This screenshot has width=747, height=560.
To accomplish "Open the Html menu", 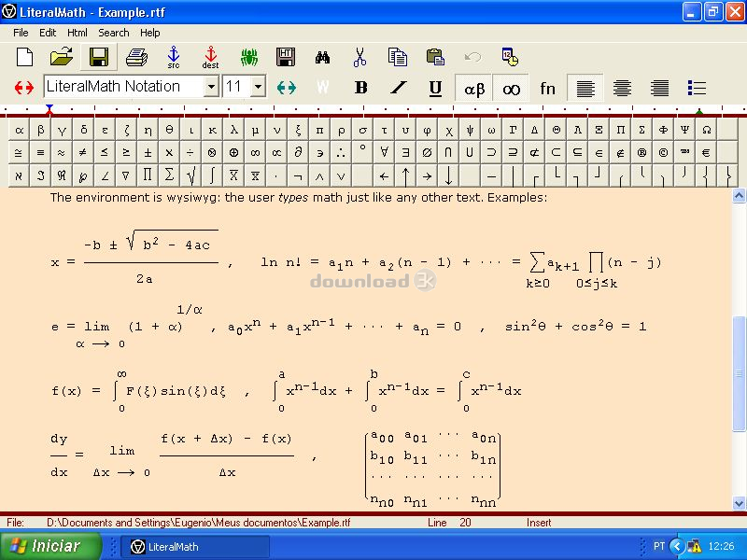I will tap(78, 33).
